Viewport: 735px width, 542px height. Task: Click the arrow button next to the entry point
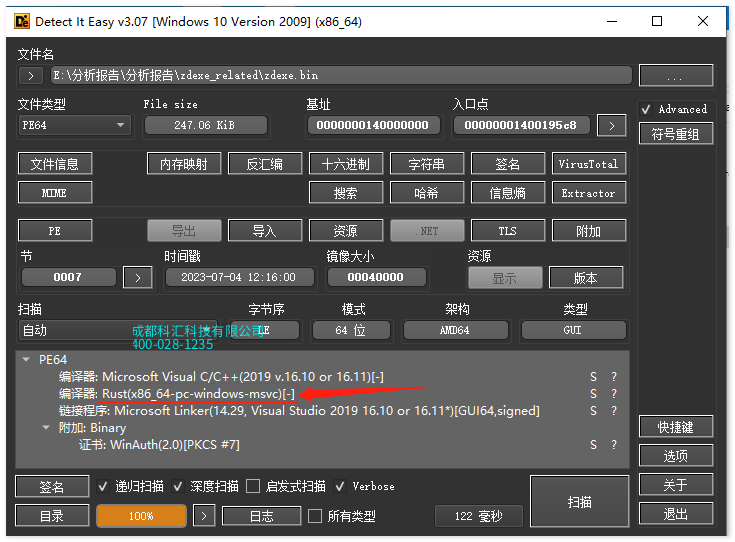tap(611, 126)
